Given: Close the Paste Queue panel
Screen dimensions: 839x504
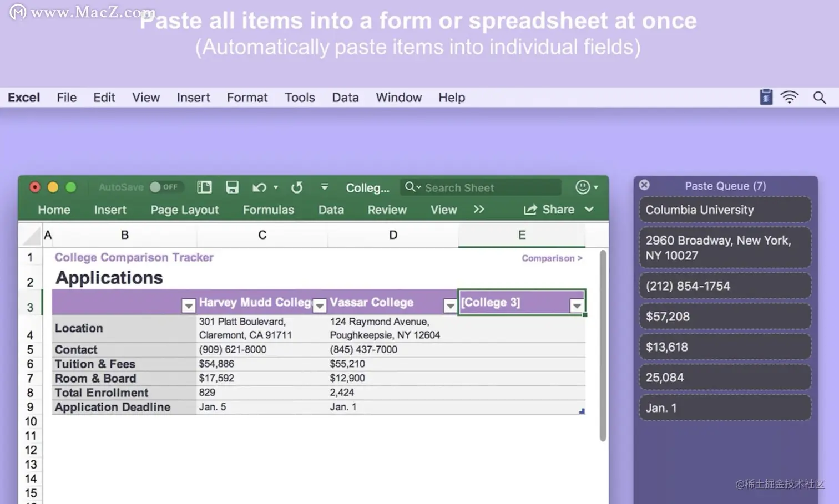Looking at the screenshot, I should point(644,185).
